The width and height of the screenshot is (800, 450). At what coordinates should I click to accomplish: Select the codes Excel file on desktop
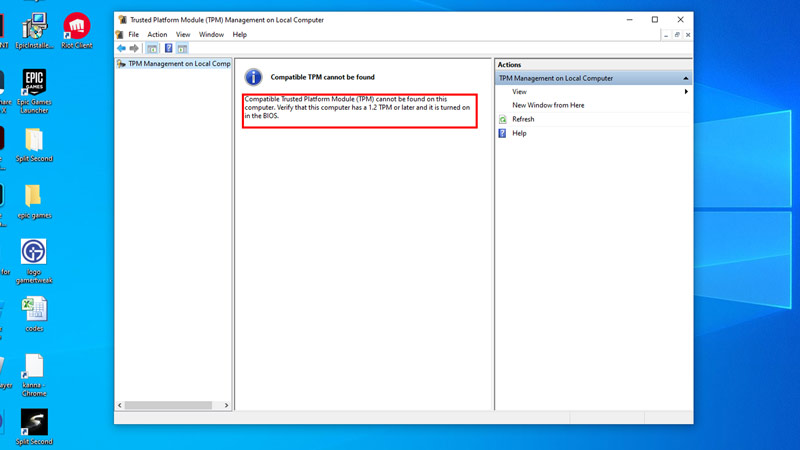pos(34,315)
